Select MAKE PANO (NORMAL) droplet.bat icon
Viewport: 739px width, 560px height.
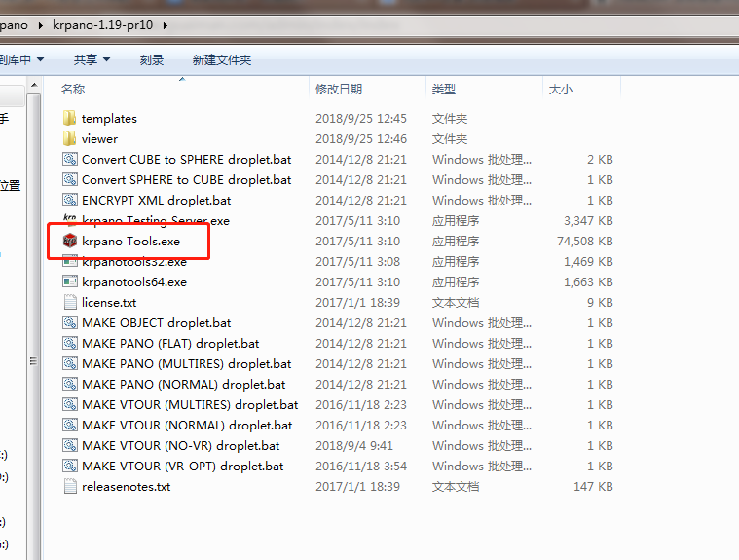[x=70, y=384]
